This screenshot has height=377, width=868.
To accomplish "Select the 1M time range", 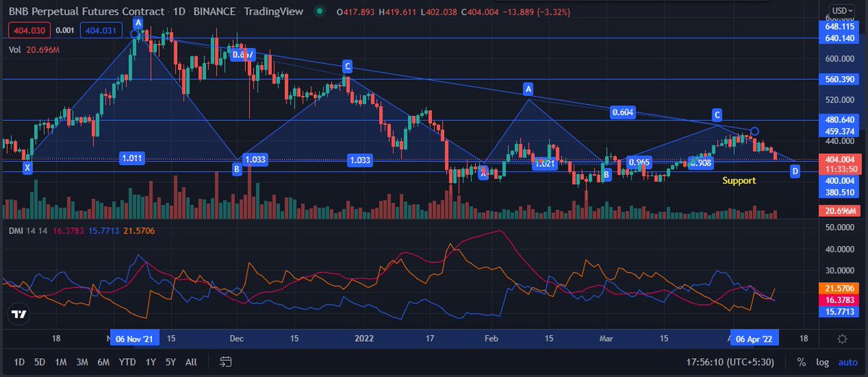I will tap(61, 362).
